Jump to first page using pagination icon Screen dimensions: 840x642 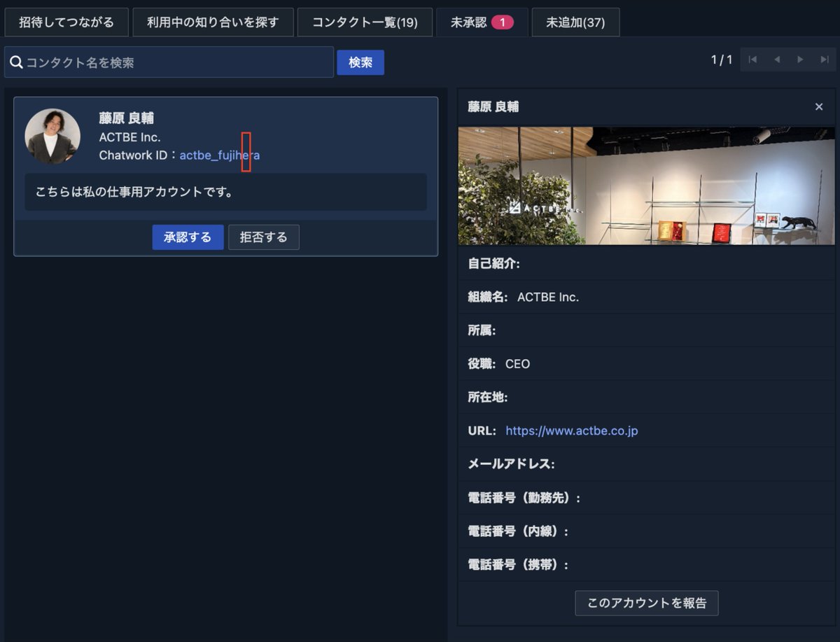(752, 60)
